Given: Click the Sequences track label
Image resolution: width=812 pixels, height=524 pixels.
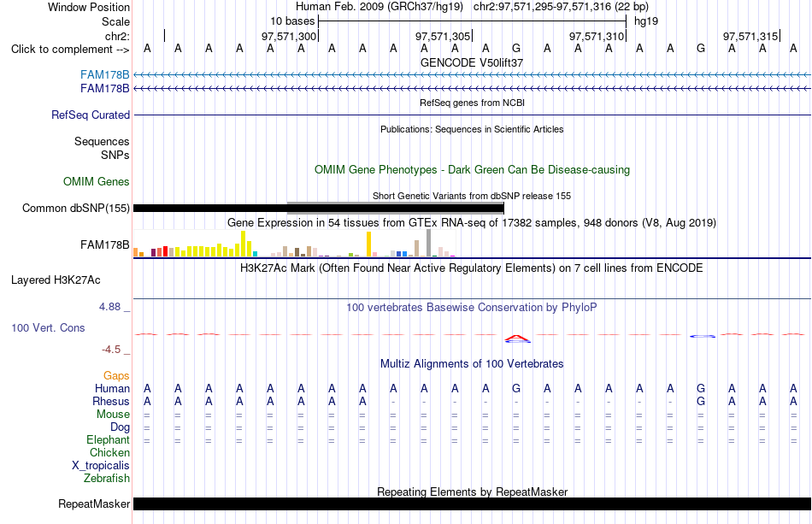Looking at the screenshot, I should (102, 141).
